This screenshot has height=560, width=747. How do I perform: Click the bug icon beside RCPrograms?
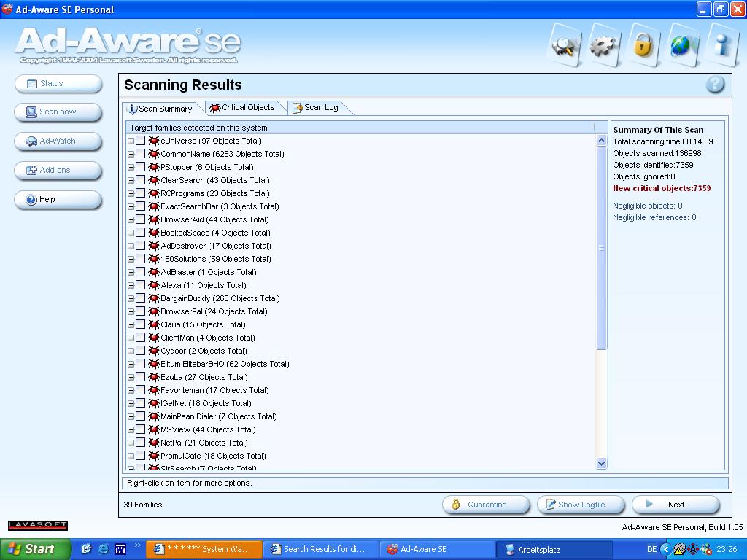[153, 193]
